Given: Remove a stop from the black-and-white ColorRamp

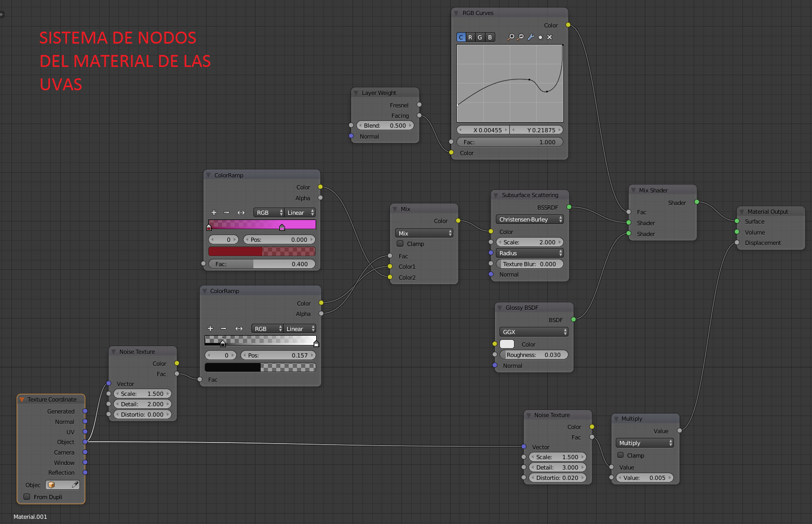Looking at the screenshot, I should click(223, 329).
